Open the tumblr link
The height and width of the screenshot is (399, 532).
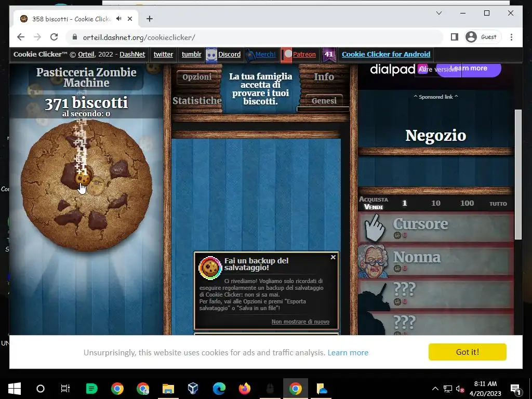pyautogui.click(x=191, y=54)
